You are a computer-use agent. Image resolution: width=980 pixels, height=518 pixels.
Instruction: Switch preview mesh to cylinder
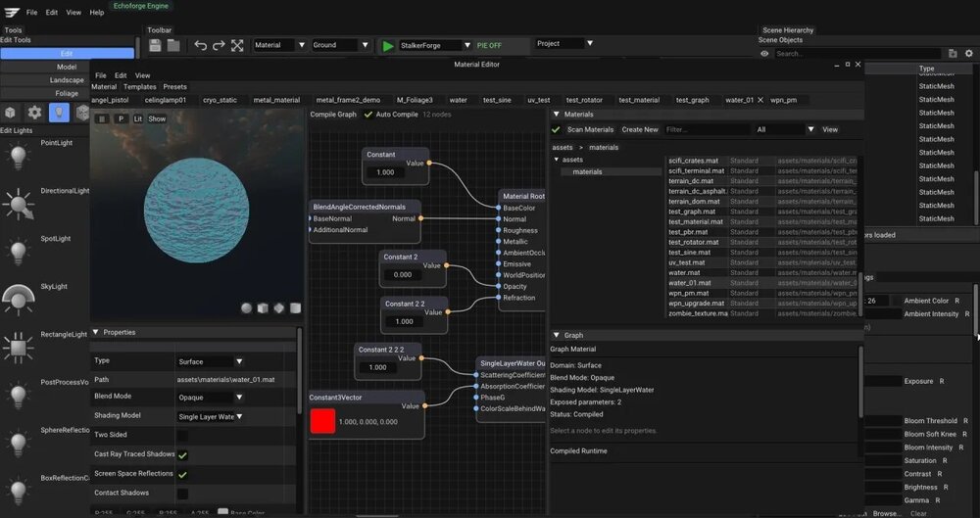[x=295, y=308]
